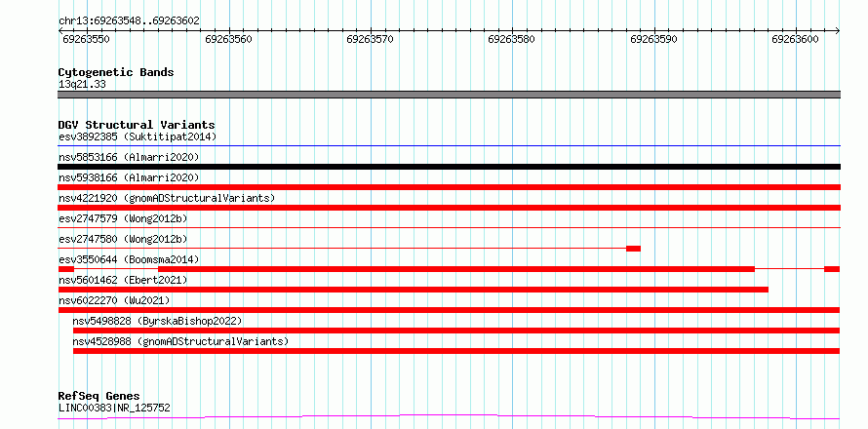Click the red nsv6022270 variant bar
Viewport: 868px width, 429px height.
(449, 310)
